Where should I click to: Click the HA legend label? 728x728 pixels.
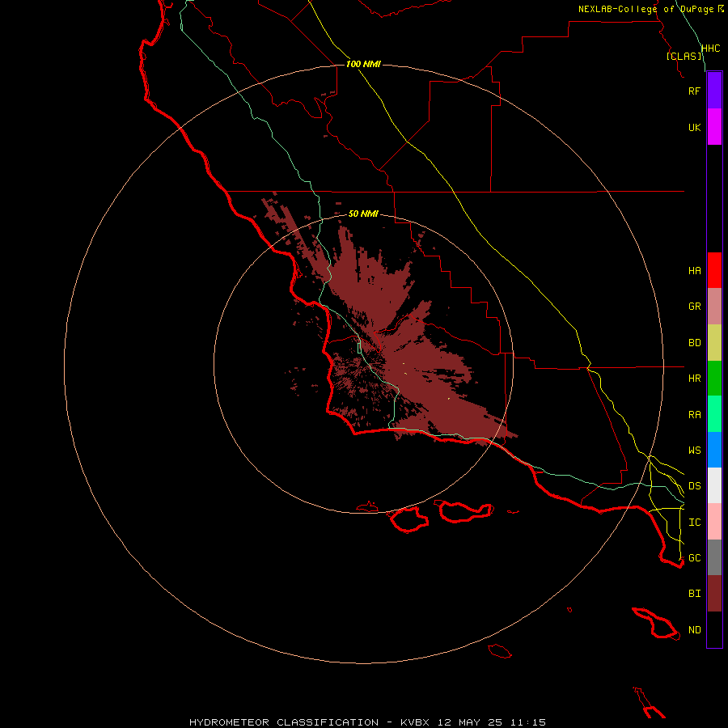694,270
